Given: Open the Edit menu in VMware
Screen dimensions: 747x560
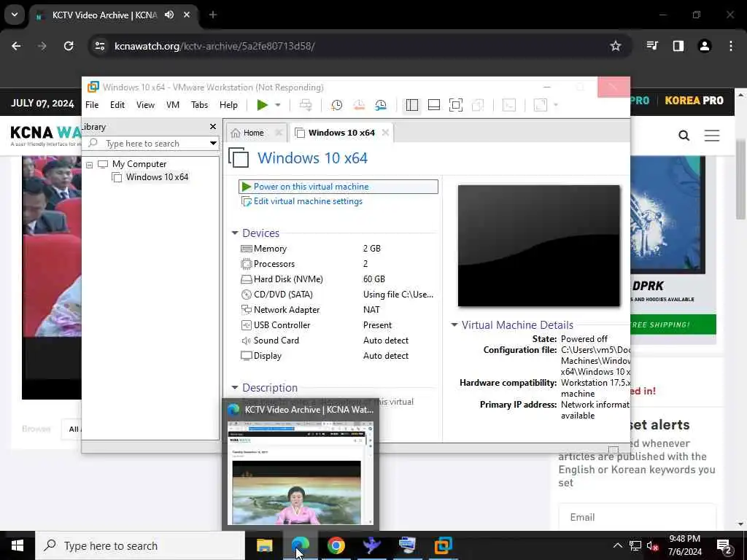Looking at the screenshot, I should point(117,105).
